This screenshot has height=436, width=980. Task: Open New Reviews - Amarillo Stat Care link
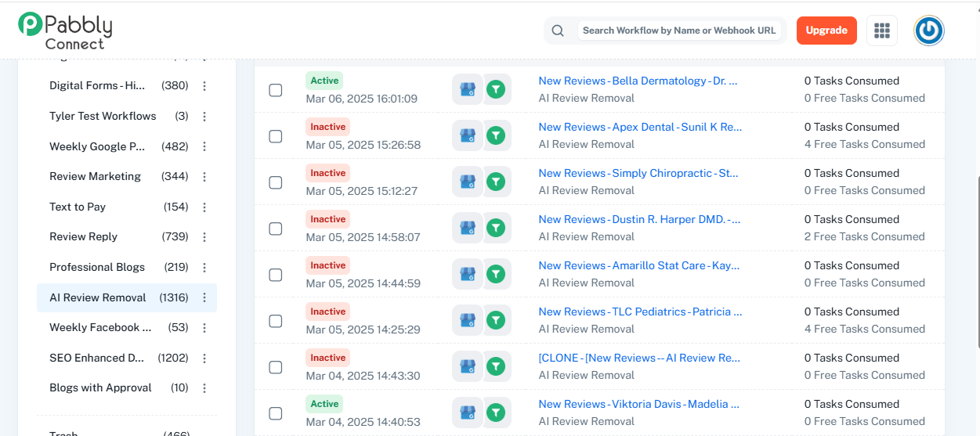[639, 265]
